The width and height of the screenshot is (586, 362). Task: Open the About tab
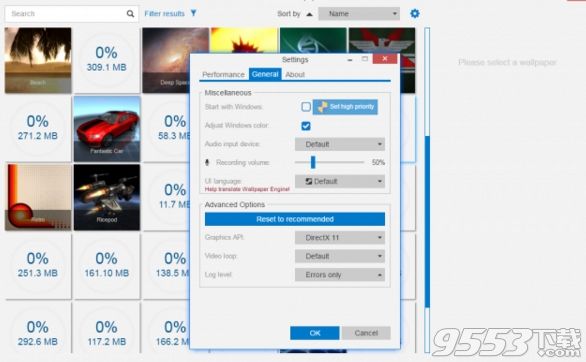click(295, 74)
